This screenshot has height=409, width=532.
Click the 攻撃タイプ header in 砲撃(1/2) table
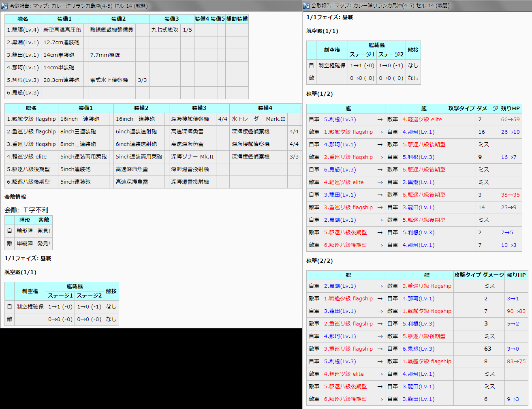(x=461, y=108)
